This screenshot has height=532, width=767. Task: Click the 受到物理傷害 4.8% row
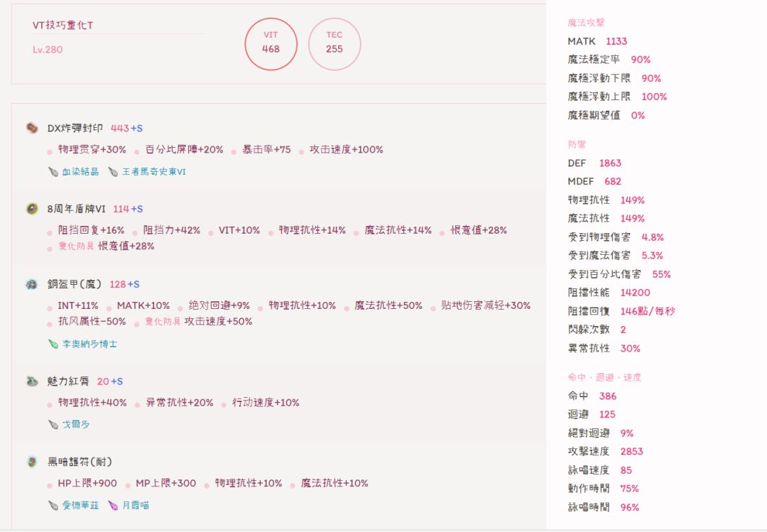[x=616, y=237]
